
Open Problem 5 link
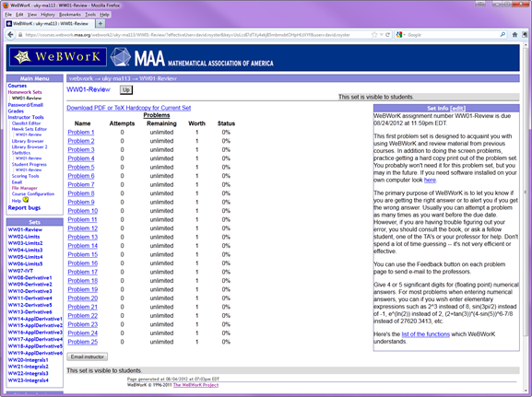(x=81, y=167)
